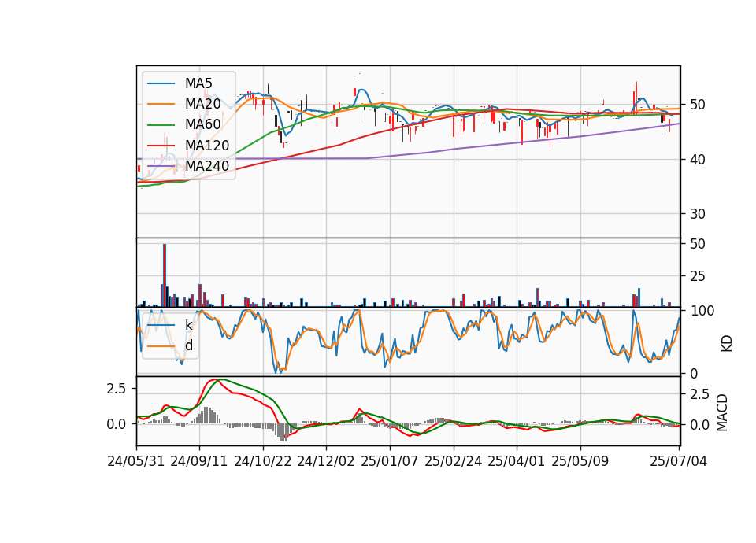Screen dimensions: 756x543
Task: Click the 24/05/31 date axis label
Action: click(x=136, y=462)
